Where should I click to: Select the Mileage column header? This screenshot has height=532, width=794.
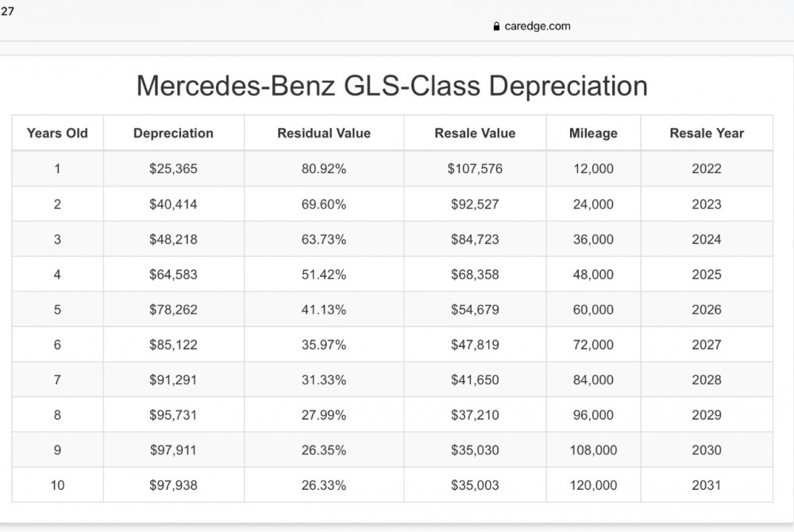593,133
